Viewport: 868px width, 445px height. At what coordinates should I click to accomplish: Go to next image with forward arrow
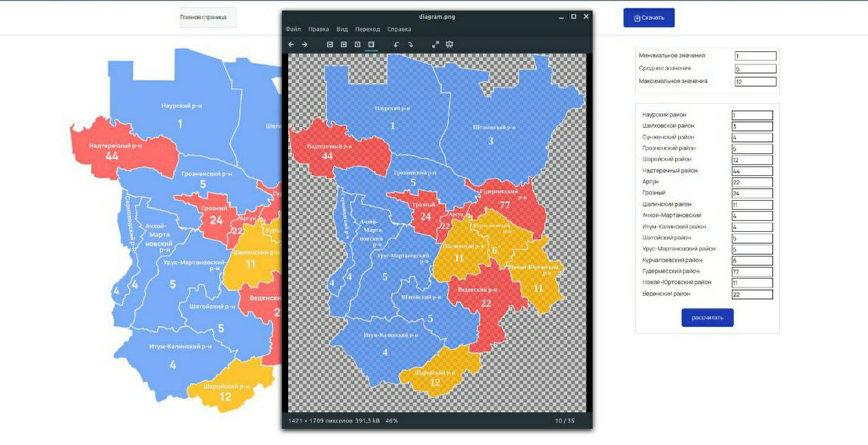click(x=304, y=44)
